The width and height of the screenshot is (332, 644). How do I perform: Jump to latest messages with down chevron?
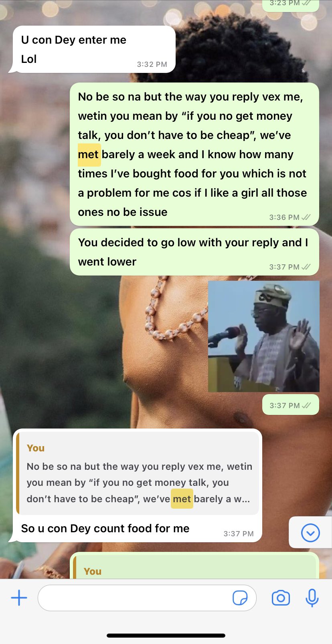pyautogui.click(x=310, y=533)
